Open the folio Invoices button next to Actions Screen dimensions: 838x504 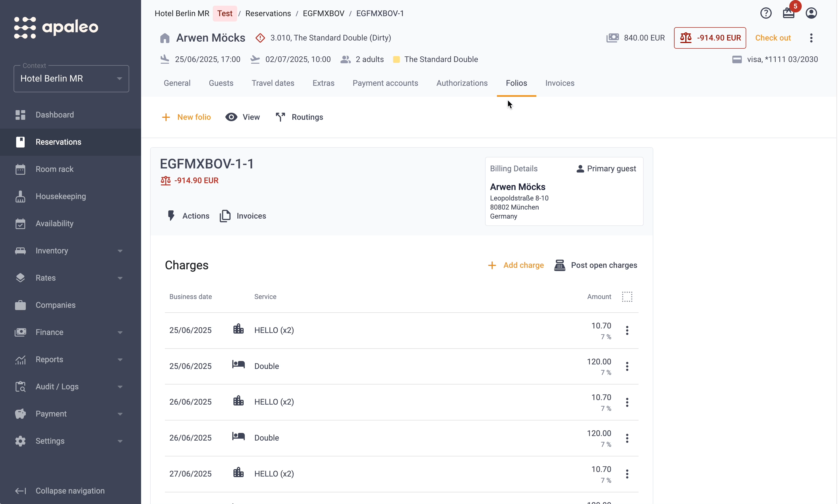243,216
